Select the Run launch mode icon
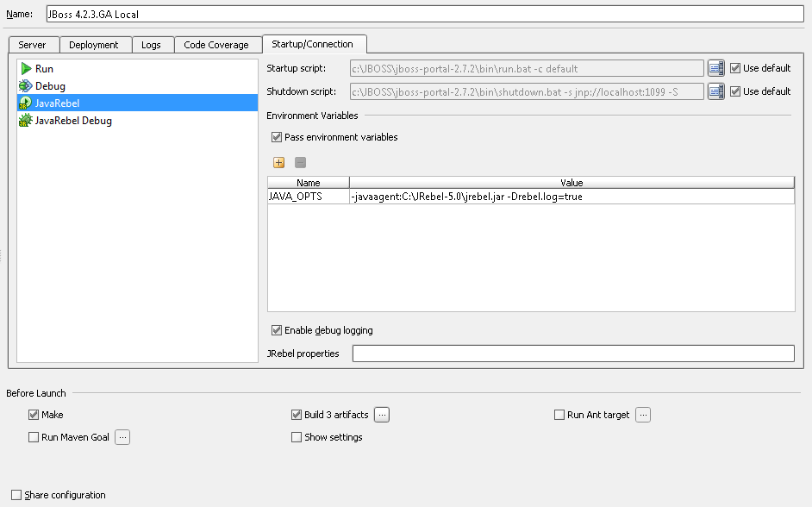This screenshot has height=507, width=812. tap(26, 68)
